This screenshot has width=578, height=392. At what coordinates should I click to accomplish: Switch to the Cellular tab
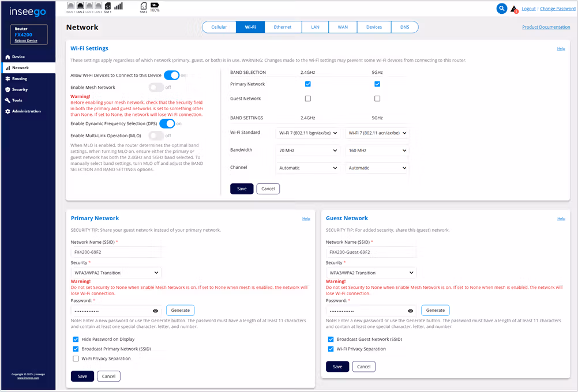click(219, 27)
